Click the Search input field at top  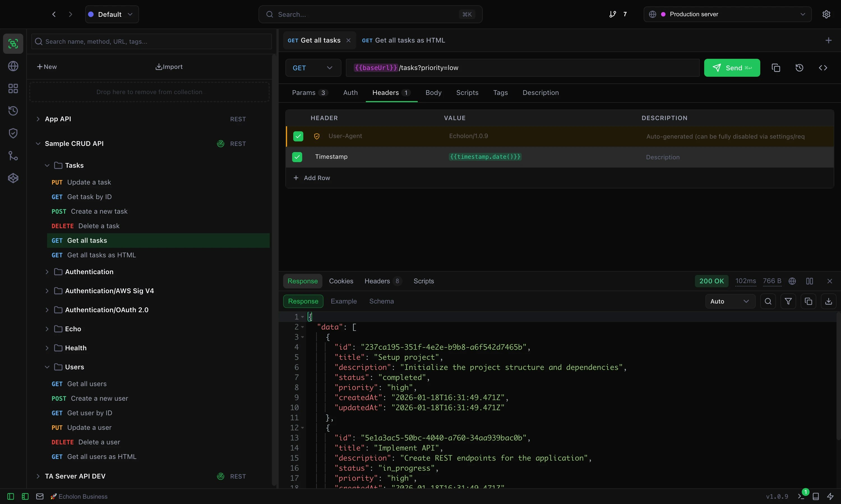(x=370, y=14)
